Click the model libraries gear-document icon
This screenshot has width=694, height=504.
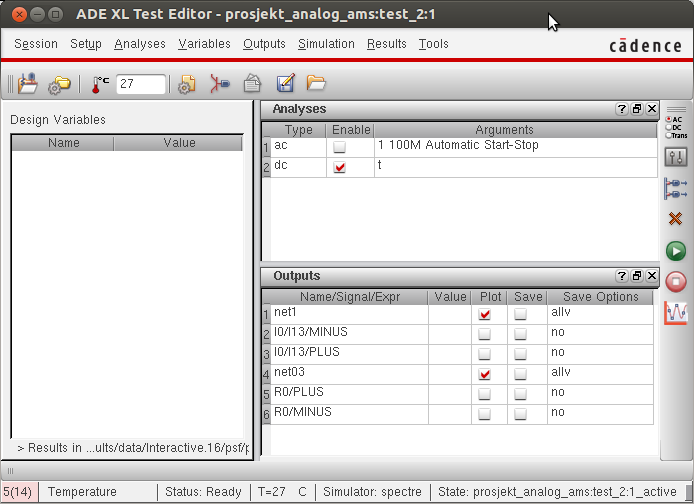click(187, 84)
